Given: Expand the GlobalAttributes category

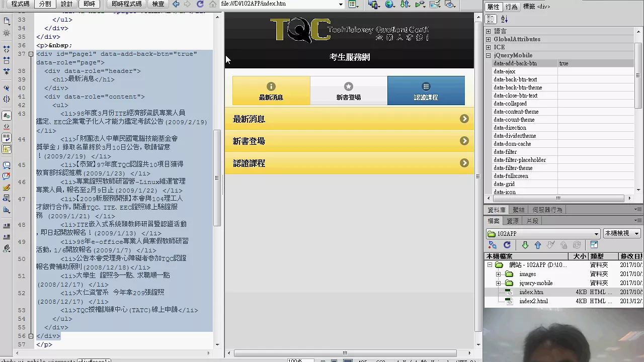Looking at the screenshot, I should [x=489, y=39].
